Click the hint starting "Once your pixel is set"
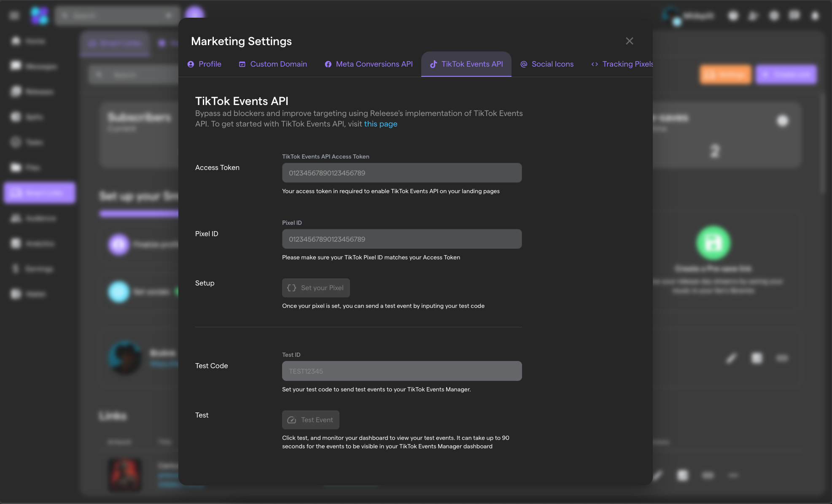Image resolution: width=832 pixels, height=504 pixels. tap(383, 306)
